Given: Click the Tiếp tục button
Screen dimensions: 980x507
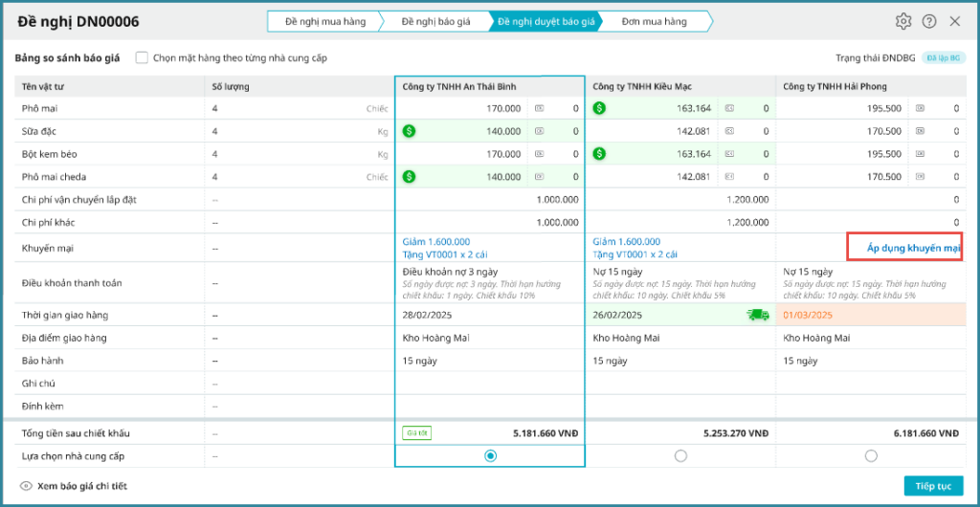Looking at the screenshot, I should 933,486.
